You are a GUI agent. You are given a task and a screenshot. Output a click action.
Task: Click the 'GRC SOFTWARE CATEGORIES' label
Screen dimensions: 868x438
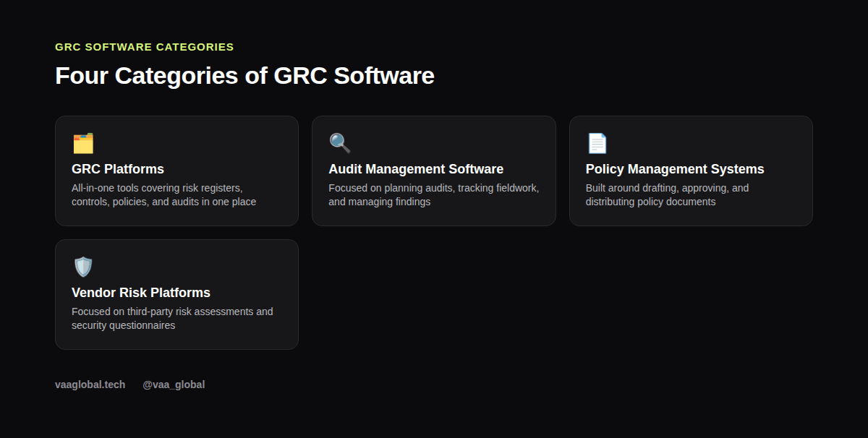(145, 47)
